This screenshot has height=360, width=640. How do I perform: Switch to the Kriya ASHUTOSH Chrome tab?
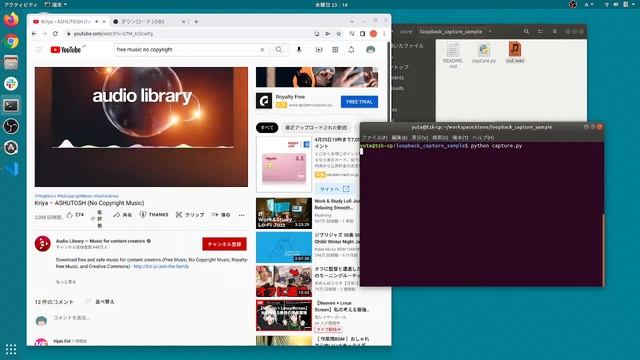coord(65,22)
